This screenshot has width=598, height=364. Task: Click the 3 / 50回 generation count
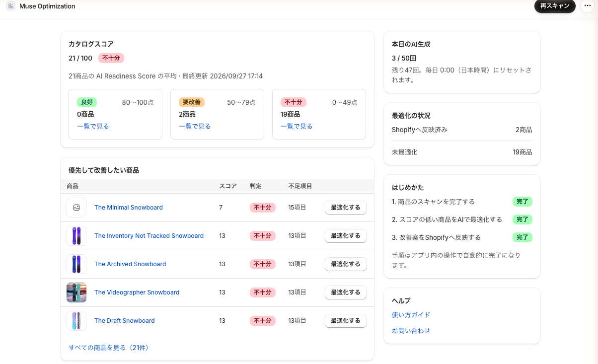click(404, 58)
